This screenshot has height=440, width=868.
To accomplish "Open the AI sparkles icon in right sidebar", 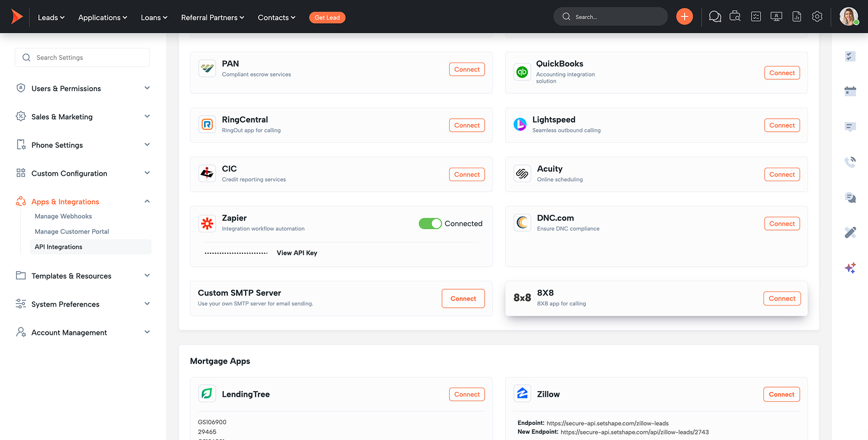I will pos(850,268).
